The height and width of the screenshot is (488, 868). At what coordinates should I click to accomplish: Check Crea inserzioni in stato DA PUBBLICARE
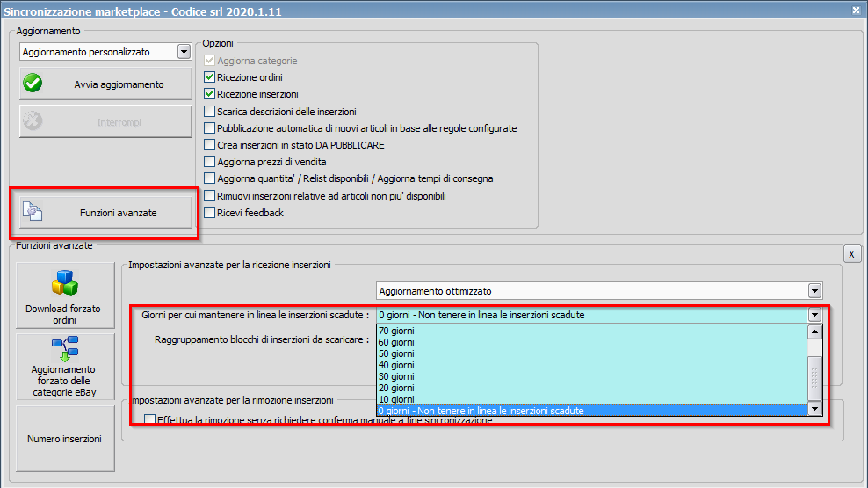tap(209, 144)
